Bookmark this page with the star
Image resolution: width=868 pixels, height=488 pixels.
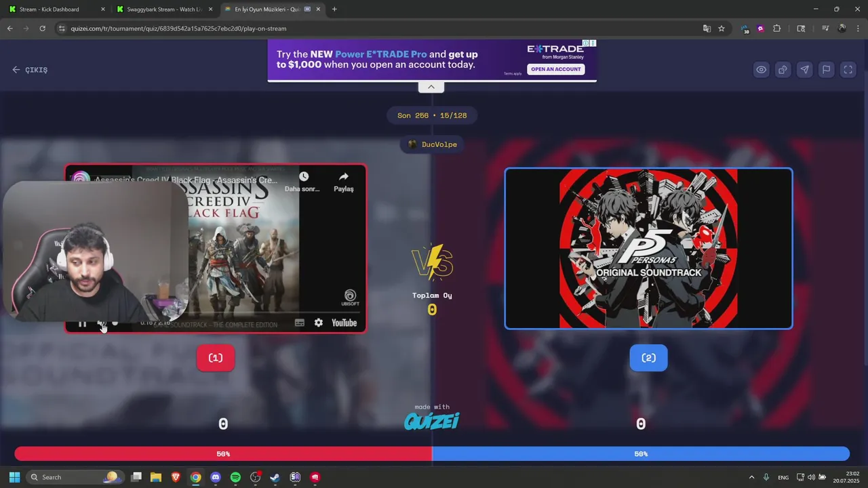tap(722, 28)
